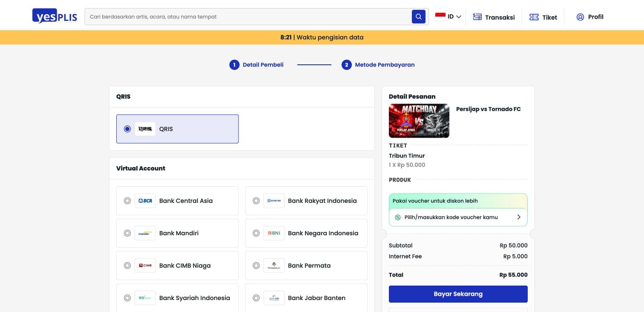Select Bank Rakyat Indonesia radio button
The image size is (644, 312).
coord(256,201)
